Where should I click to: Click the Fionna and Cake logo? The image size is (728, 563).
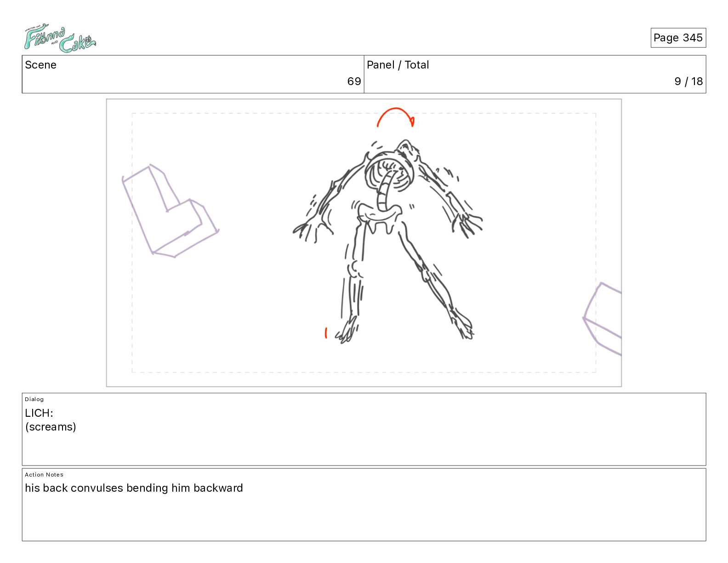(x=60, y=39)
